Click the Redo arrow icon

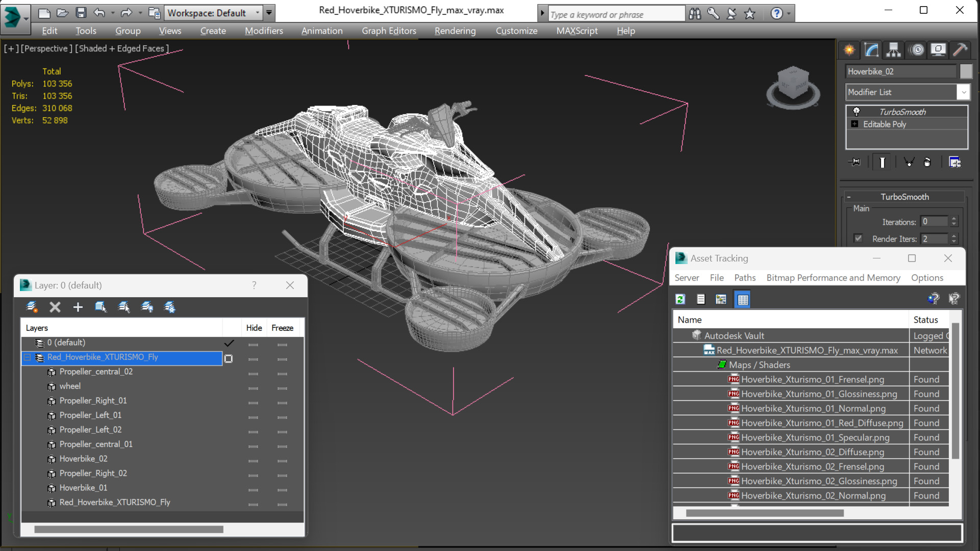126,13
